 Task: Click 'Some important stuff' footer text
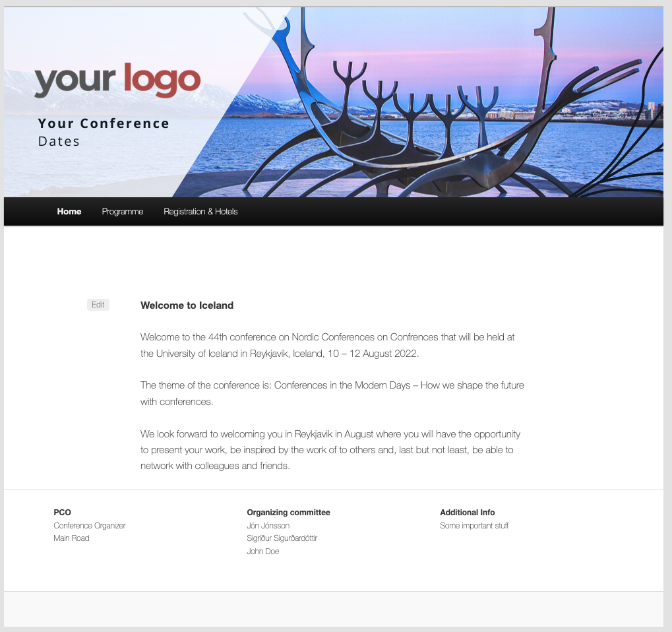(474, 526)
